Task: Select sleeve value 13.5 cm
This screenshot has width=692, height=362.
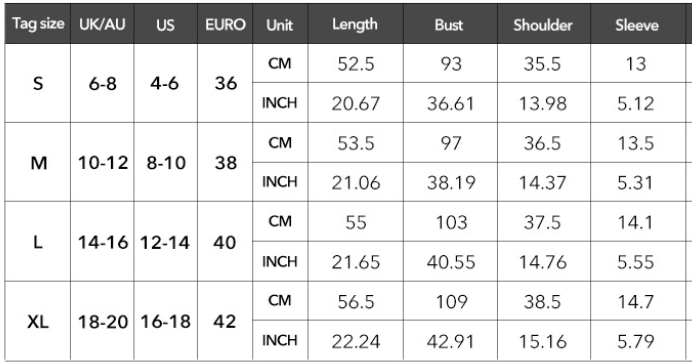Action: pyautogui.click(x=637, y=143)
